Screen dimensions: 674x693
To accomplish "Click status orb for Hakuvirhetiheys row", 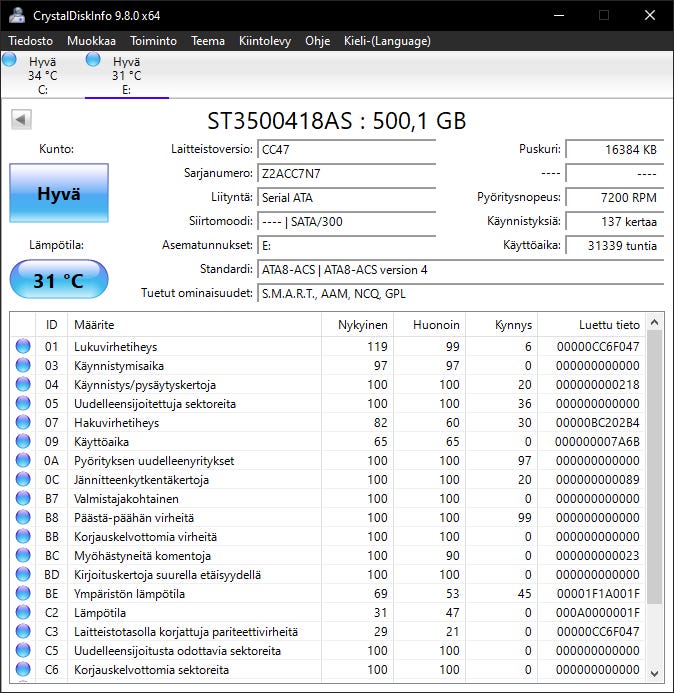I will pos(23,423).
